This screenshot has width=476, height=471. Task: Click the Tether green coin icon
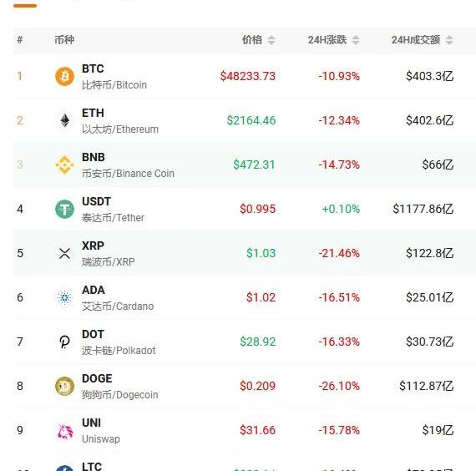tap(64, 210)
